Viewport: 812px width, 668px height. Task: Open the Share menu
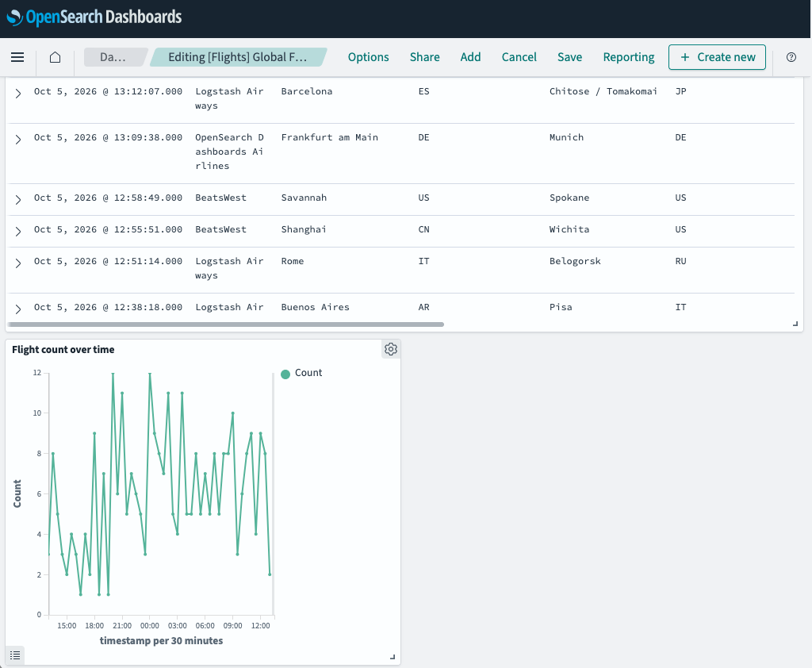(x=425, y=57)
